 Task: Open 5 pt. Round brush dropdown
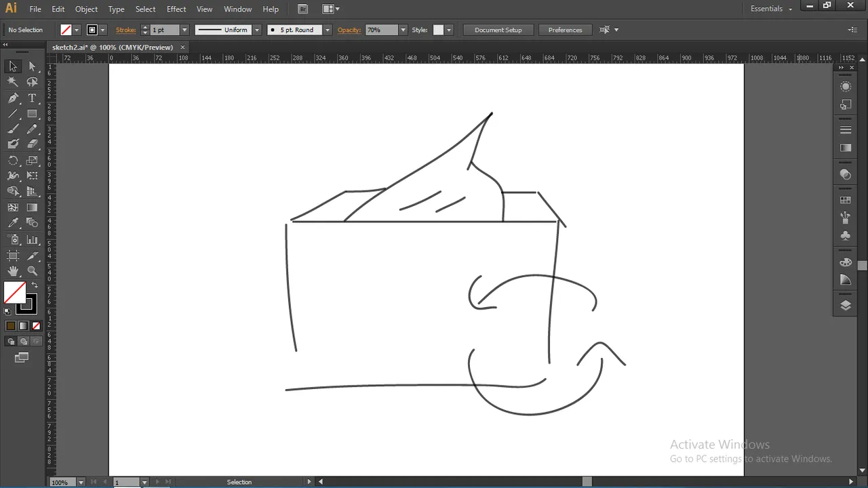point(328,30)
